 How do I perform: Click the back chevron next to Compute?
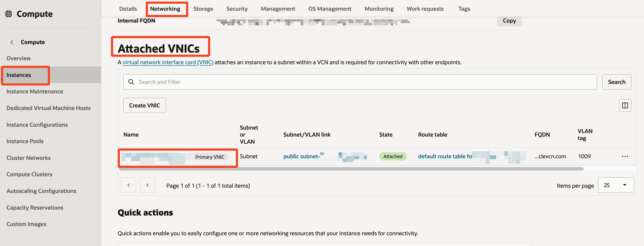pyautogui.click(x=12, y=42)
